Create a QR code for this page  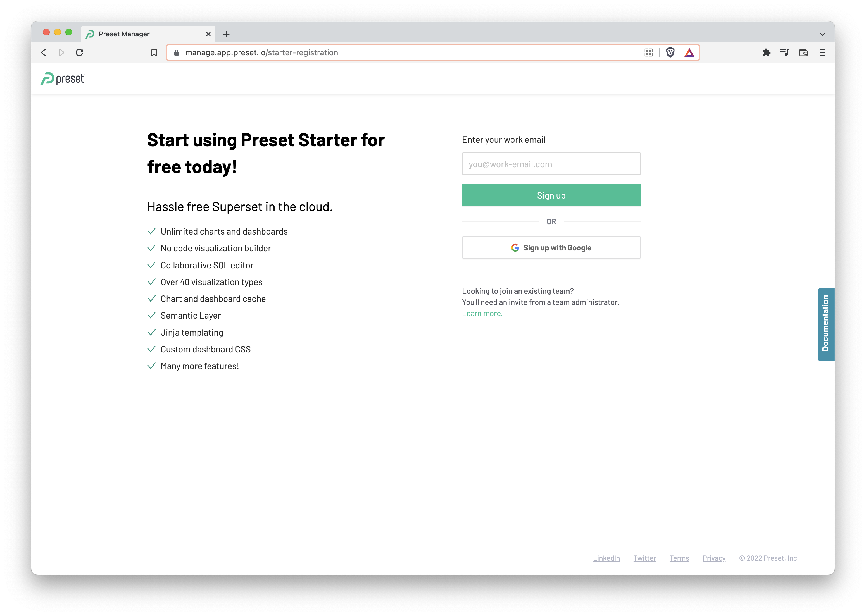tap(649, 52)
